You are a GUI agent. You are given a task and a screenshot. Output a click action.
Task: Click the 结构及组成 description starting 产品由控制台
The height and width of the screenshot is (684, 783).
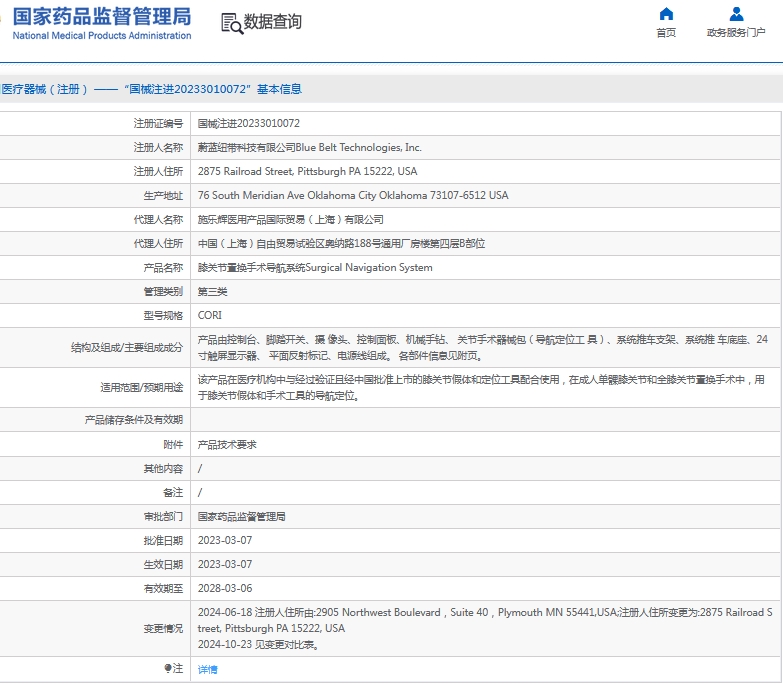coord(483,347)
